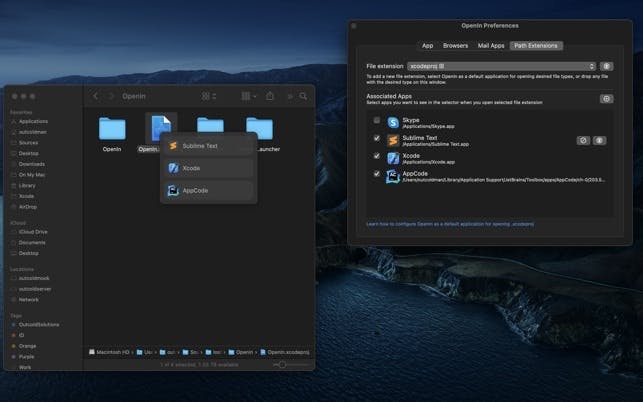This screenshot has width=643, height=402.
Task: Click the Sublime Text icon in the selector popup
Action: [173, 146]
